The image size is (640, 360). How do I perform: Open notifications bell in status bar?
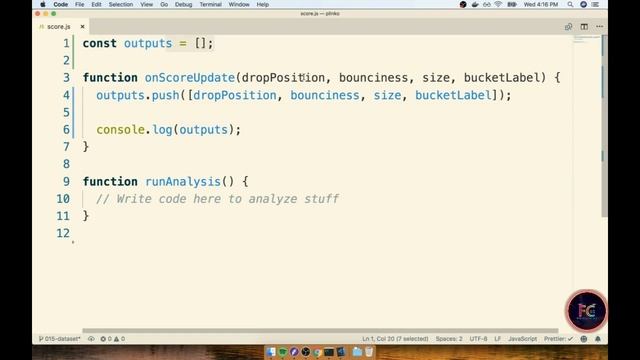coord(598,339)
